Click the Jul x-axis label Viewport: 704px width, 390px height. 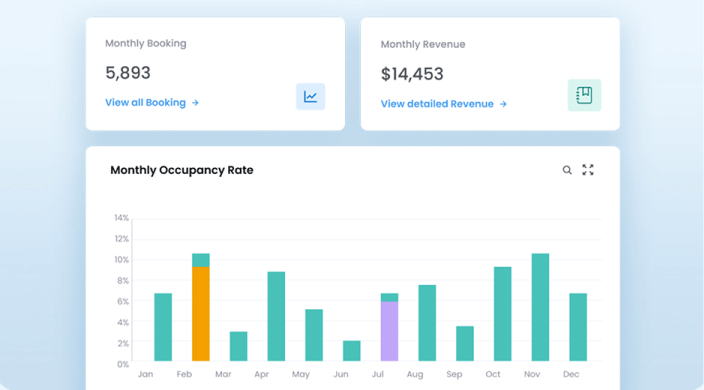click(378, 374)
